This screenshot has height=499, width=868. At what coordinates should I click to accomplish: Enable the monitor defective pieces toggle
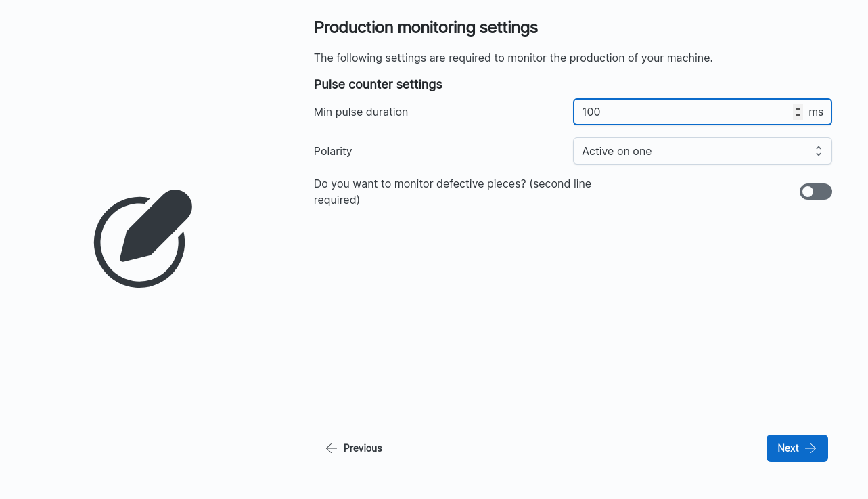(816, 192)
